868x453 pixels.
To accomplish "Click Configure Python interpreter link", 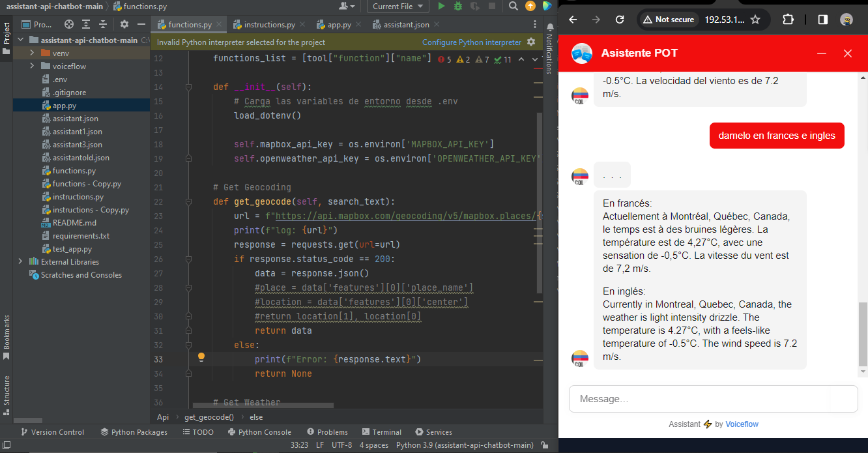I will point(471,42).
